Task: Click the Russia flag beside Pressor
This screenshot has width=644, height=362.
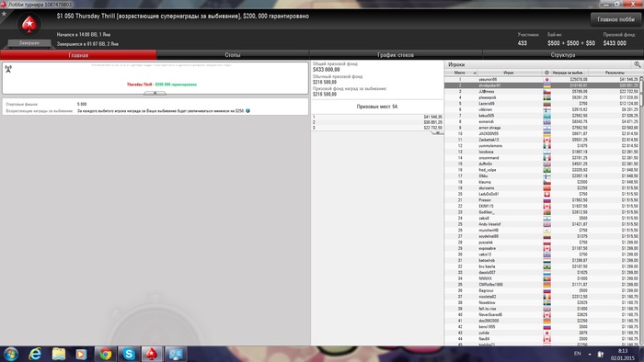Action: point(547,200)
